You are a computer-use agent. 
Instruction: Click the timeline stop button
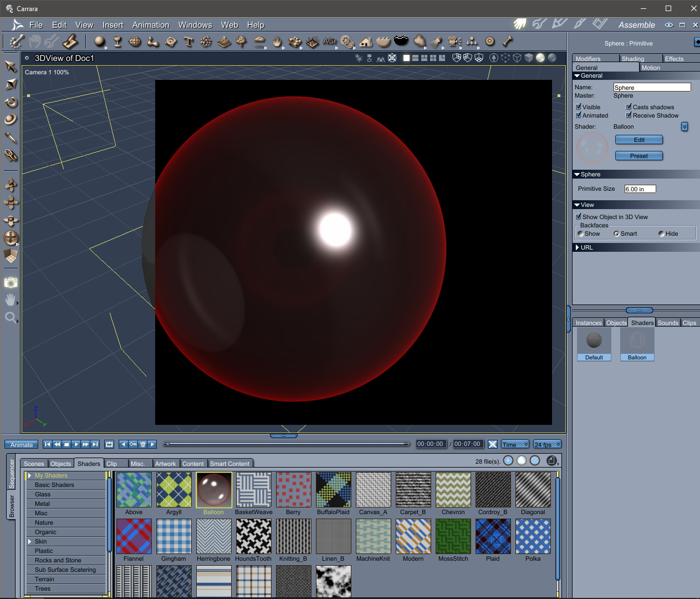click(67, 444)
